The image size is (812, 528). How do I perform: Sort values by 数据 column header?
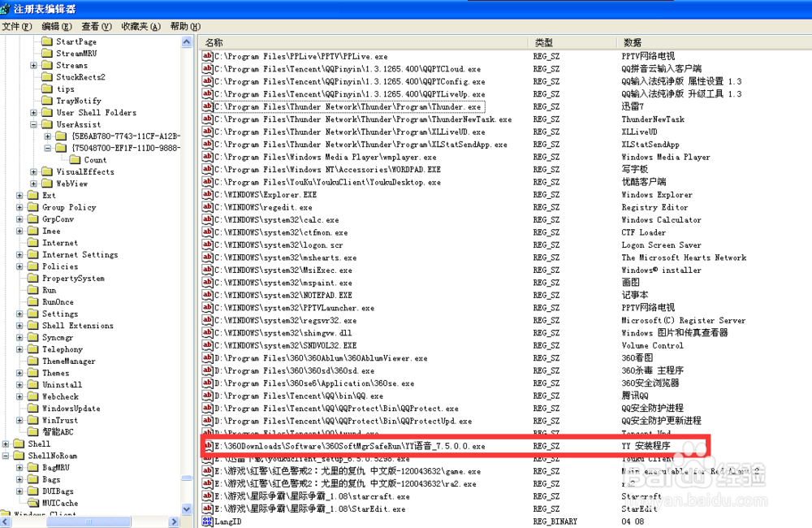click(x=714, y=42)
